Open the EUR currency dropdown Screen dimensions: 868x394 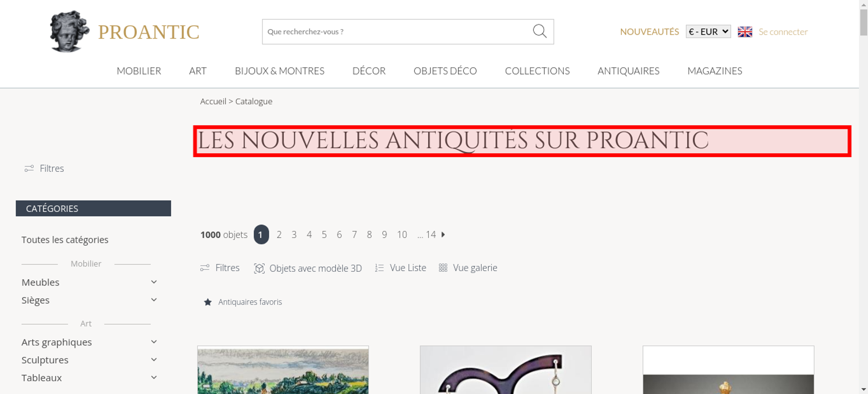[x=708, y=32]
